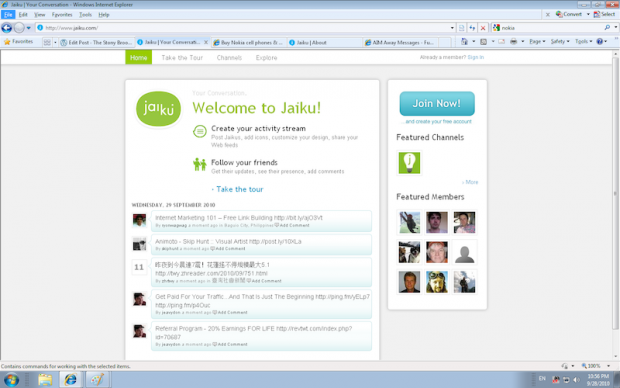Click the search magnifier icon

tap(607, 28)
